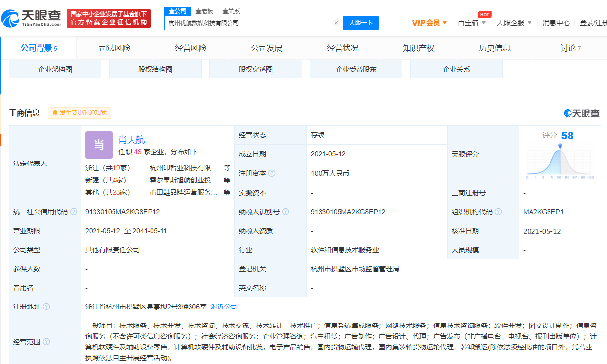Click the 企业关系 button

[x=456, y=69]
